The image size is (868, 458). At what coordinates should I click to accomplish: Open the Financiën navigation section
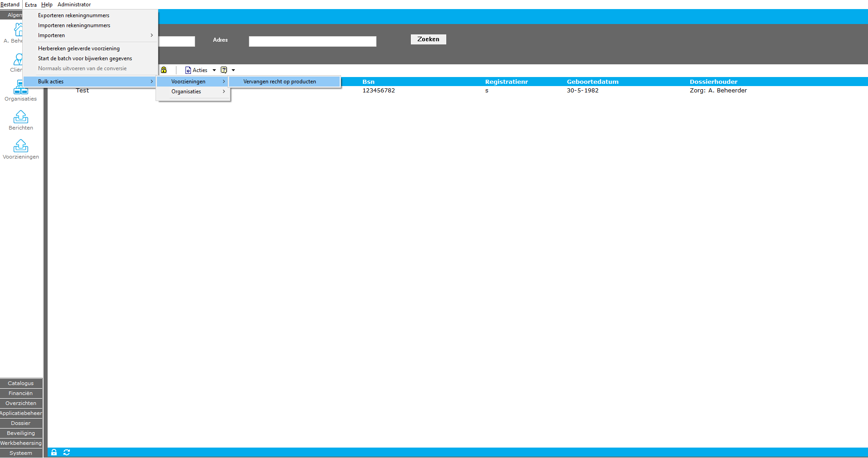pos(21,393)
